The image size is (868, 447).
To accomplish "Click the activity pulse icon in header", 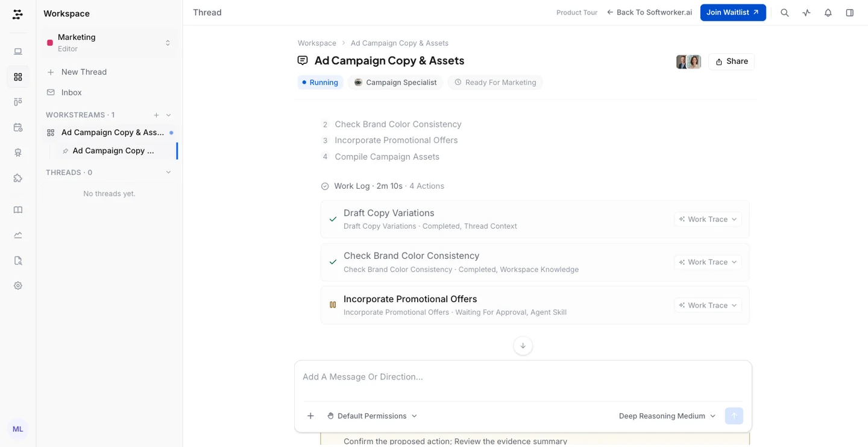I will click(807, 13).
